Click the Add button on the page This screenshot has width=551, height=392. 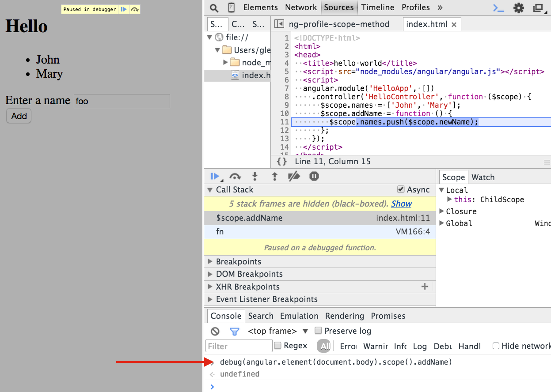(x=19, y=116)
